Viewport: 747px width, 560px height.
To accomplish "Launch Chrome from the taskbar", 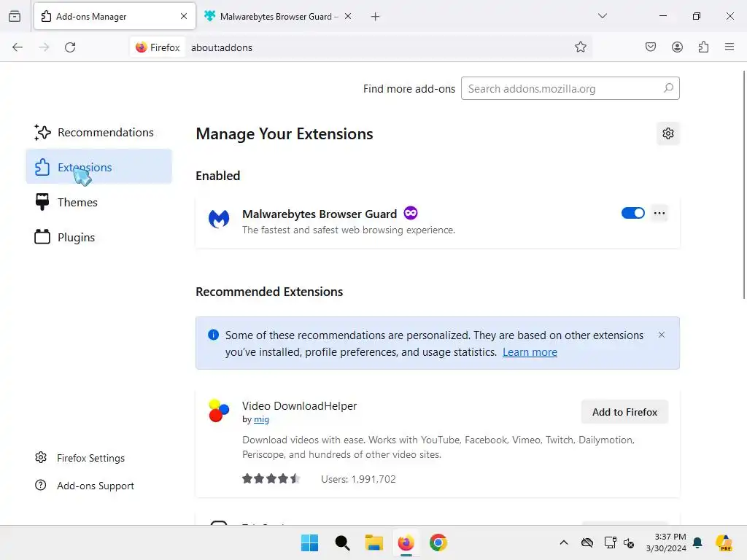I will tap(438, 542).
